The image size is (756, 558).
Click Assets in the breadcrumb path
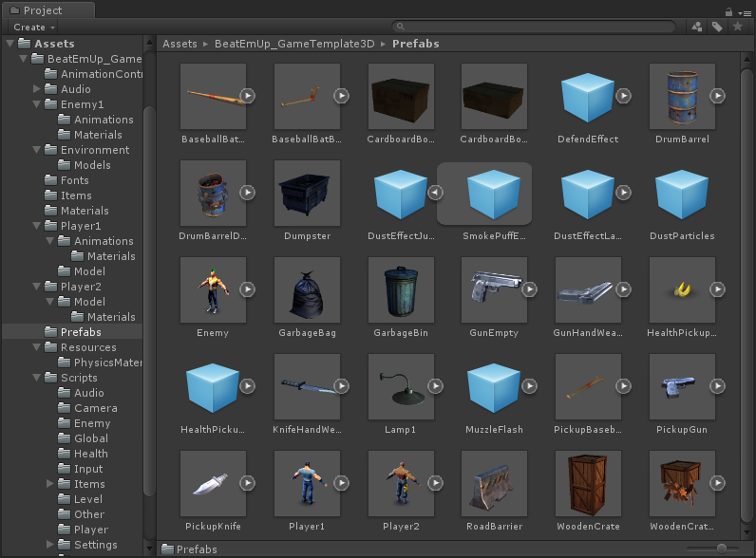coord(180,44)
